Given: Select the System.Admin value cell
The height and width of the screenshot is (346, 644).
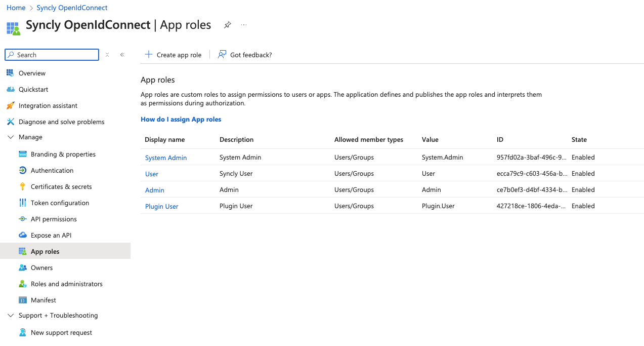Looking at the screenshot, I should pyautogui.click(x=443, y=157).
